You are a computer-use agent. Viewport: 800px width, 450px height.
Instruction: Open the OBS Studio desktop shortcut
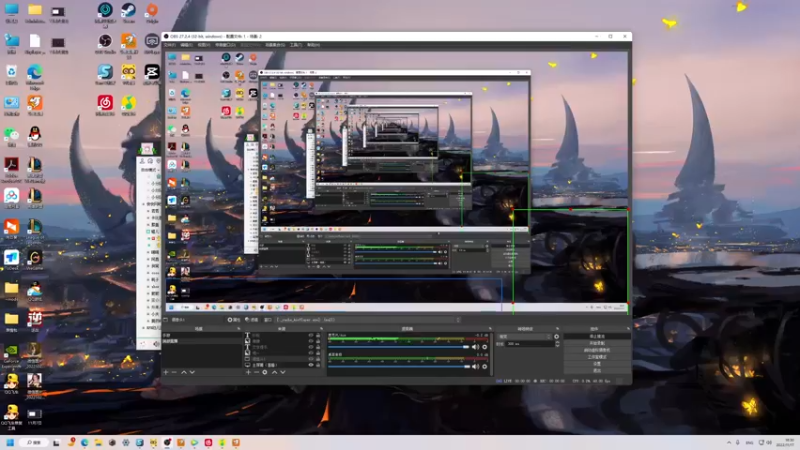click(105, 41)
